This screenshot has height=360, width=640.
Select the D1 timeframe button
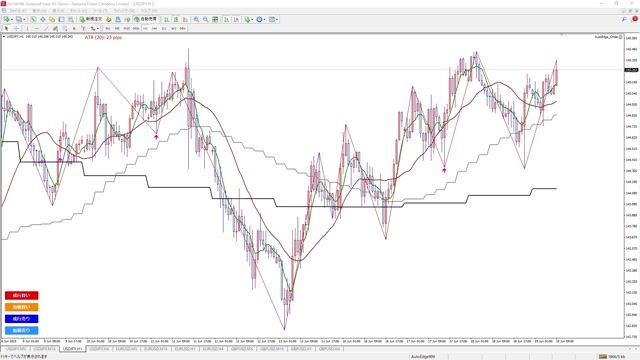[x=164, y=28]
